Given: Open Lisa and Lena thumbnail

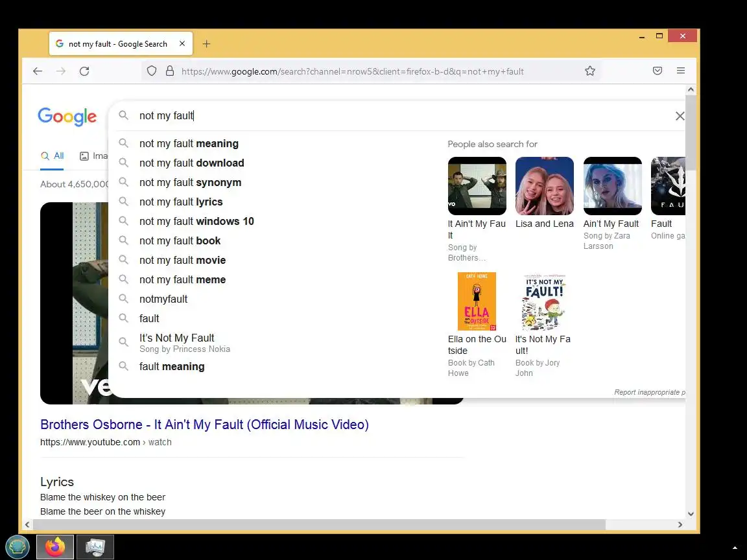Looking at the screenshot, I should click(x=545, y=186).
